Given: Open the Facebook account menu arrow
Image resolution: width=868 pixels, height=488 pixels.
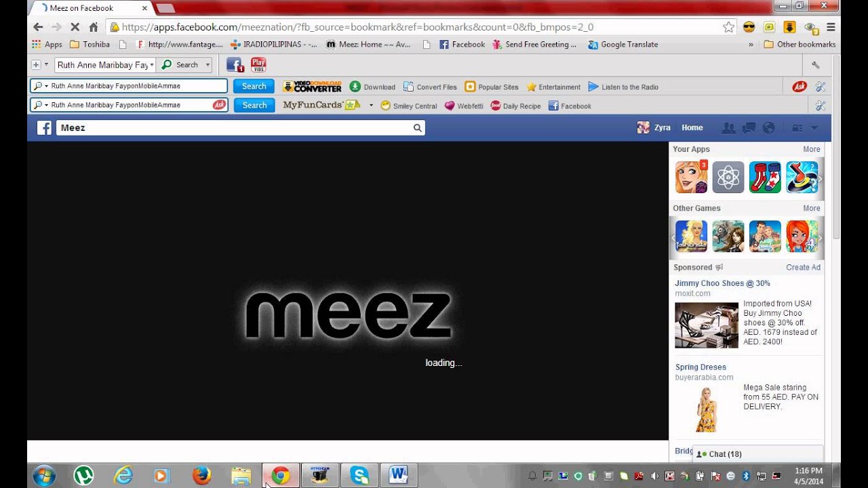Looking at the screenshot, I should pyautogui.click(x=814, y=127).
